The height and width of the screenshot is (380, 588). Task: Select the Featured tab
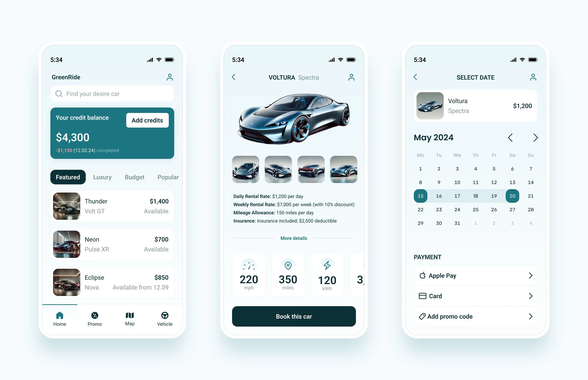pyautogui.click(x=68, y=177)
